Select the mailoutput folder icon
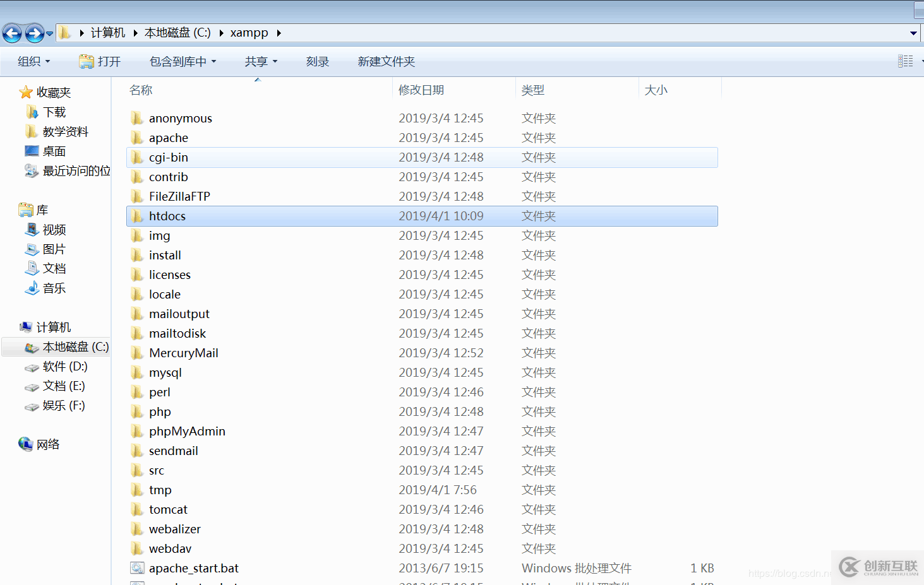Viewport: 924px width, 585px height. click(x=137, y=314)
